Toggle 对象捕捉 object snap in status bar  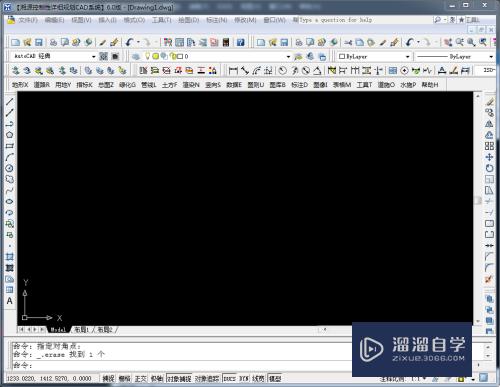point(179,379)
